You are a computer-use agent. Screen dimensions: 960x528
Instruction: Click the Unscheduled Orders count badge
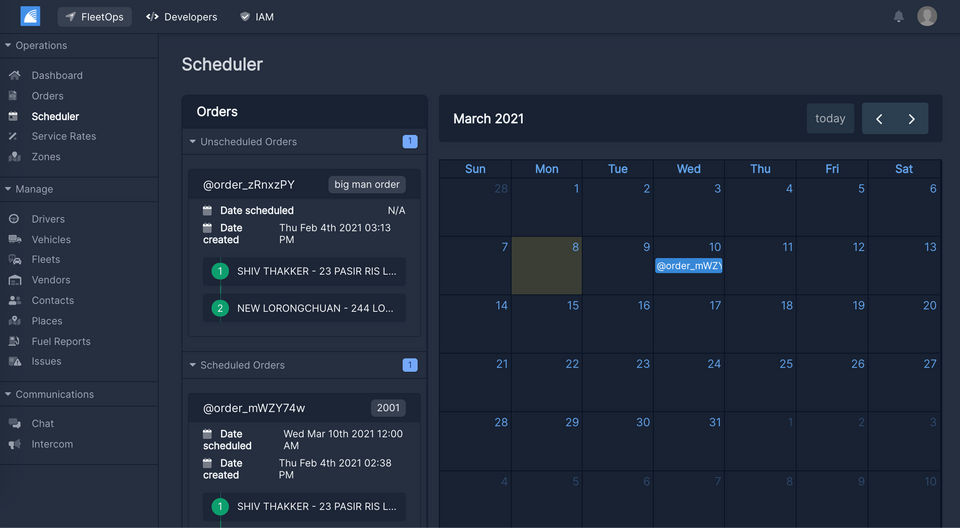click(410, 141)
